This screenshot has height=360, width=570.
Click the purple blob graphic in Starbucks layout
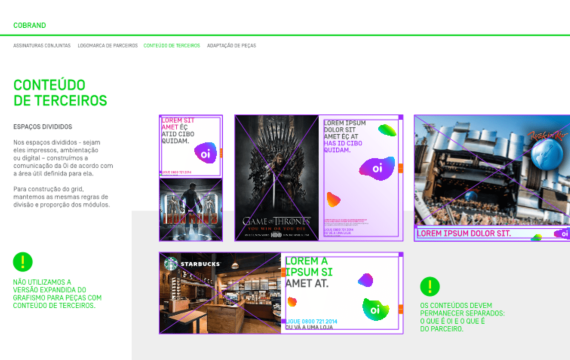click(366, 280)
